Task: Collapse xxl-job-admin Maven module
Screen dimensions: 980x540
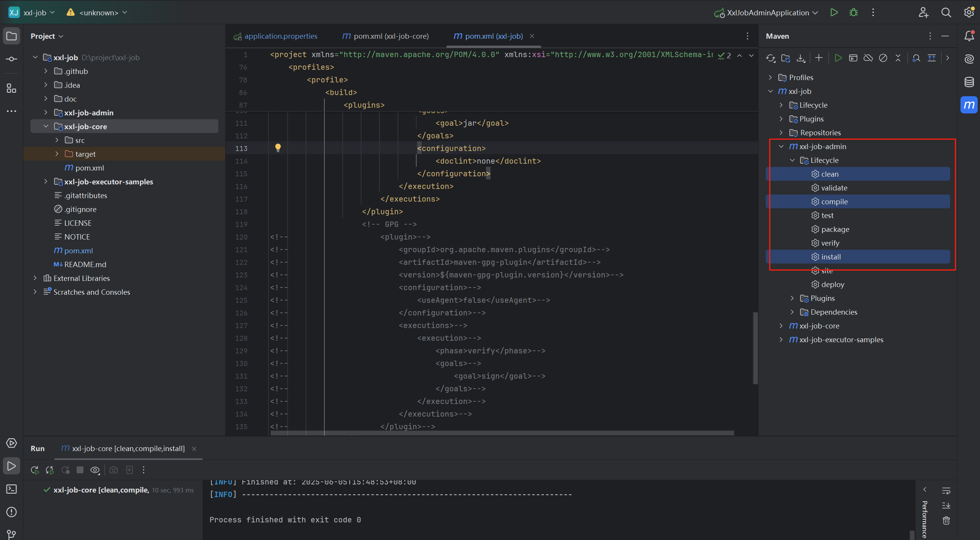Action: pyautogui.click(x=781, y=146)
